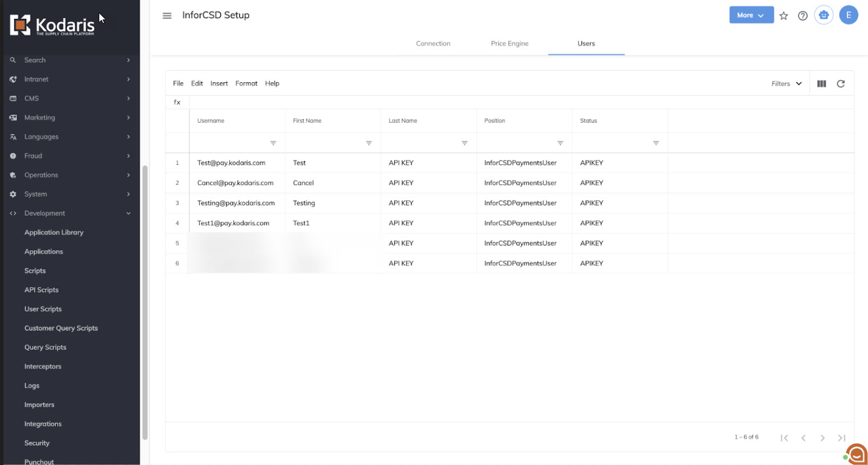
Task: Click the Kodaris logo
Action: click(52, 26)
